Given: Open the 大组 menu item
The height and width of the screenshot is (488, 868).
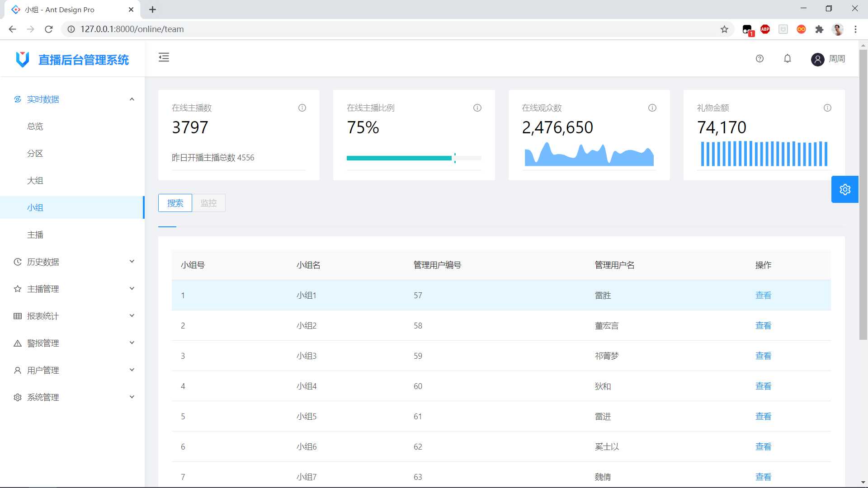Looking at the screenshot, I should 72,181.
